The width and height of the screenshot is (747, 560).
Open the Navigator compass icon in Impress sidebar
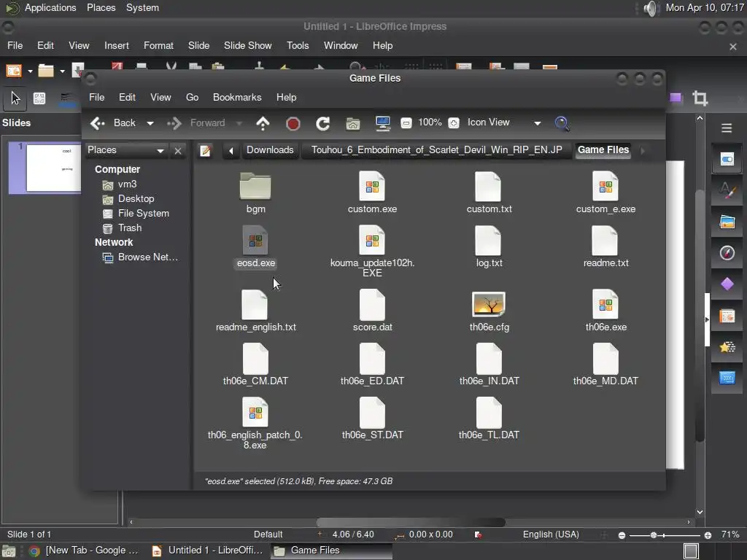click(727, 253)
